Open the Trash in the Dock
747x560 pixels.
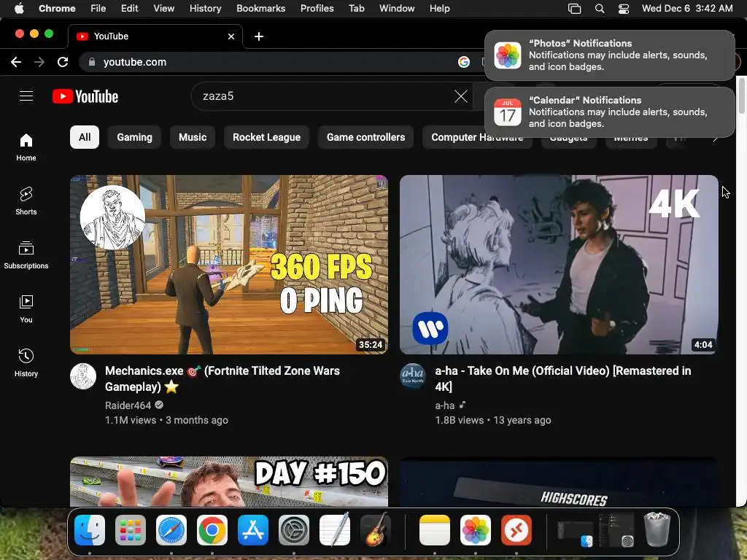click(x=657, y=529)
